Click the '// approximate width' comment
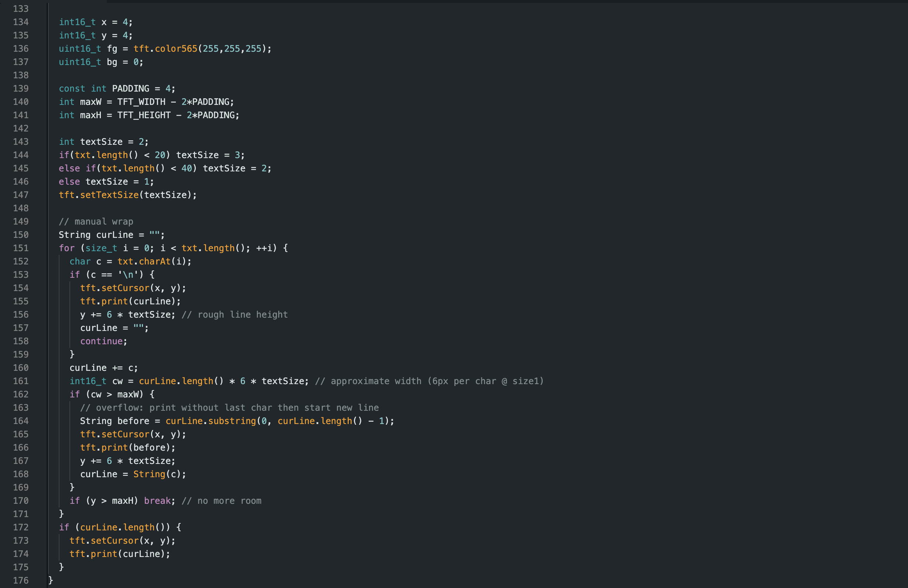 point(429,381)
